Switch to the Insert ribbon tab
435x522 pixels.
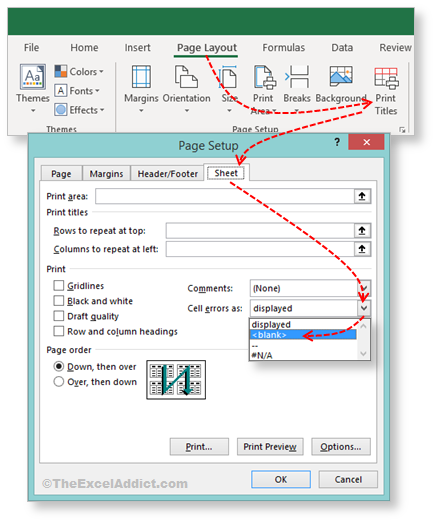click(137, 47)
